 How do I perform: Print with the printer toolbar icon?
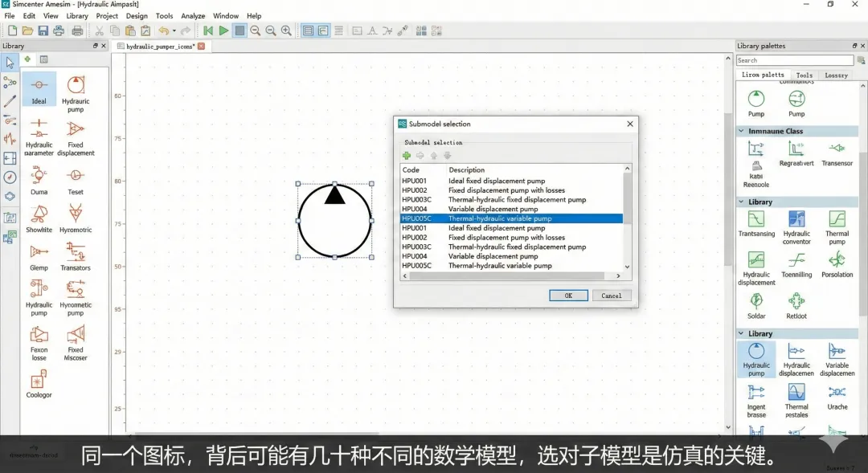pyautogui.click(x=77, y=31)
